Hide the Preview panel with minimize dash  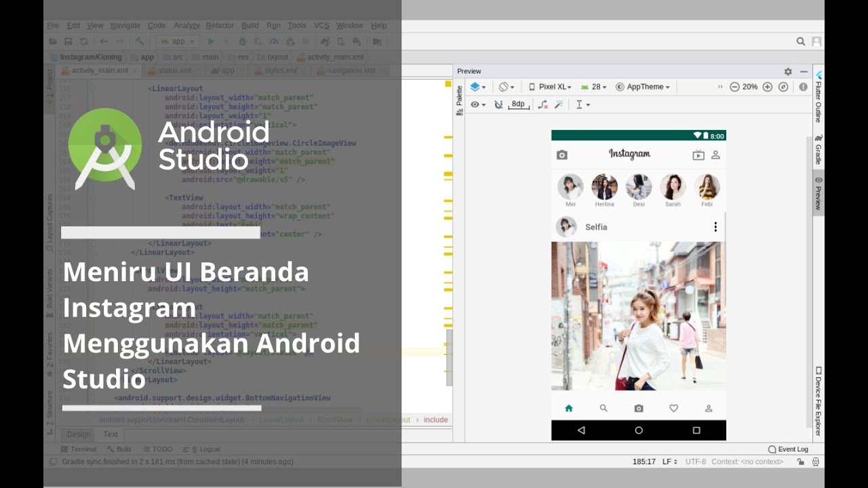[804, 71]
